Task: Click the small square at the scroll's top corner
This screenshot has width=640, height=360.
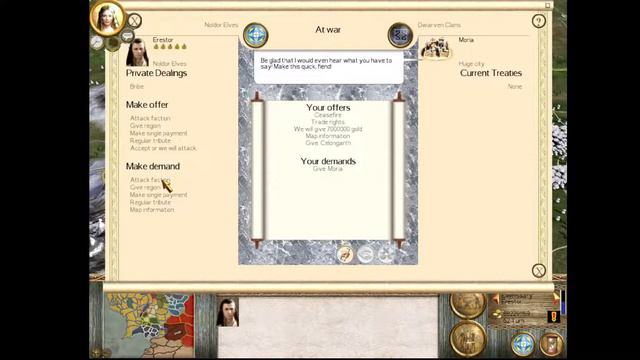Action: point(548,5)
